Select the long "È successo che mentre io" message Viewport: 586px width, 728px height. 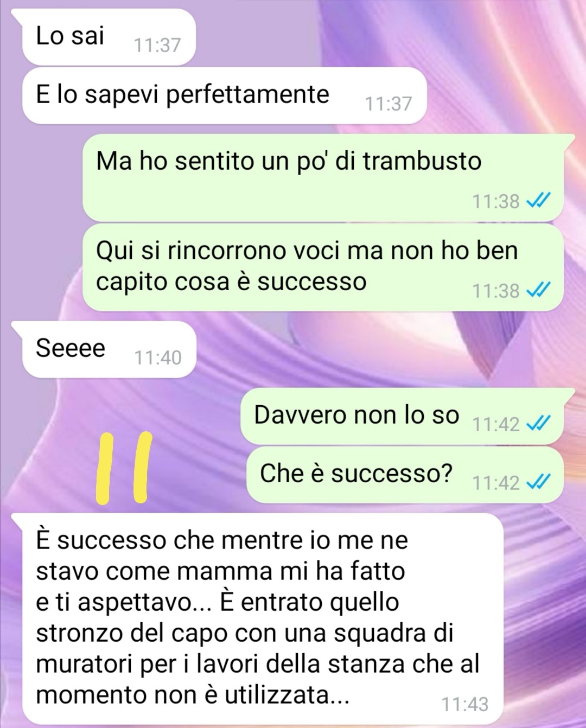[x=257, y=619]
